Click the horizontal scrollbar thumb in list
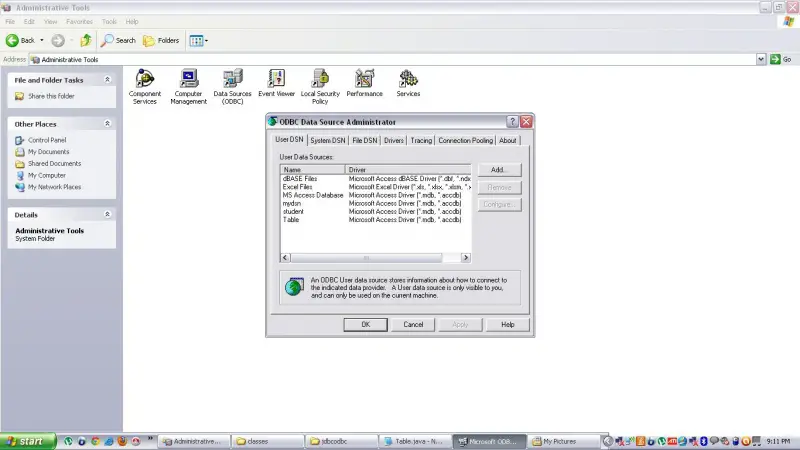The height and width of the screenshot is (450, 800). (x=366, y=258)
